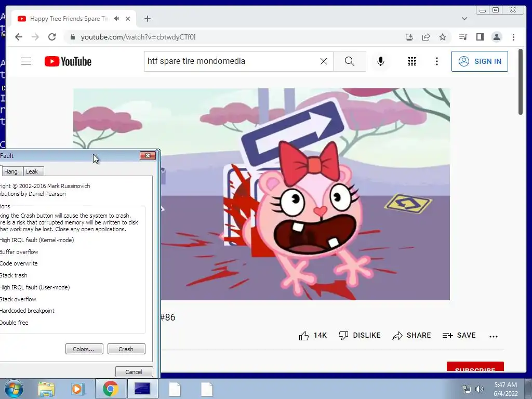Mute tab via speaker icon on tab
The height and width of the screenshot is (399, 532).
pyautogui.click(x=117, y=19)
